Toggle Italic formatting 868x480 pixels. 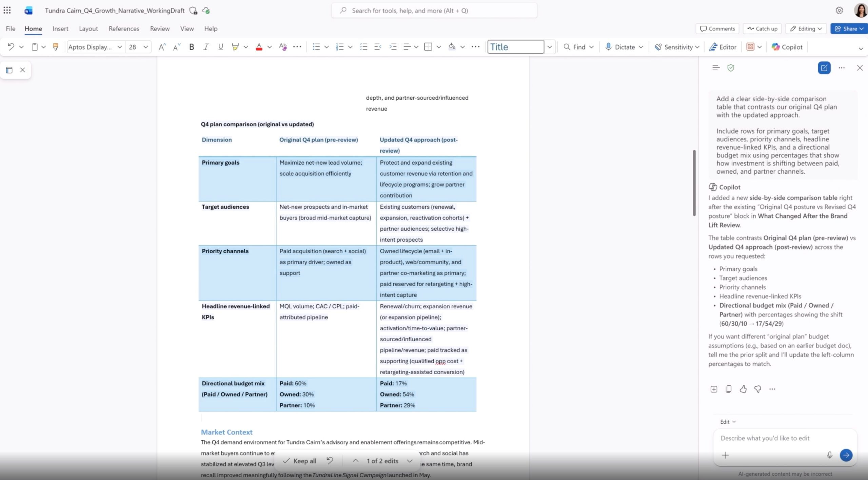tap(206, 47)
